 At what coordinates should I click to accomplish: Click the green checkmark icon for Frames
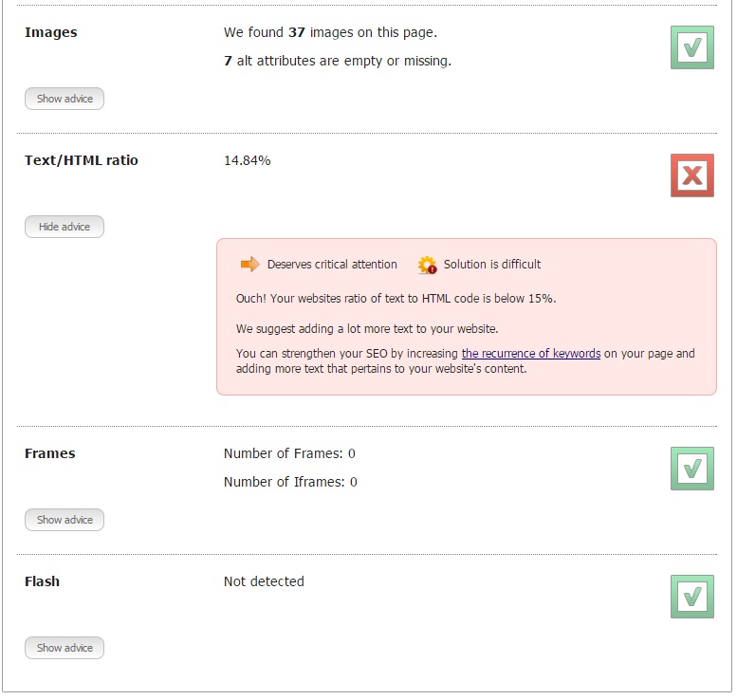click(691, 469)
